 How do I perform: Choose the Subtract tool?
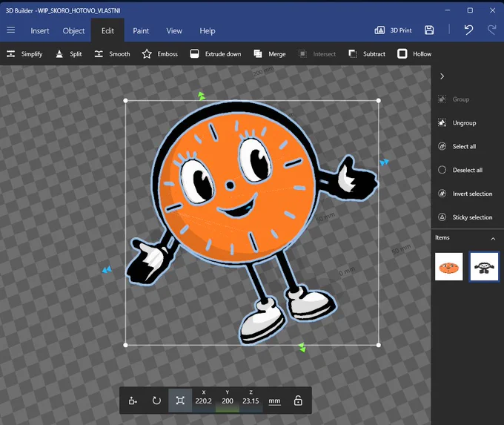click(367, 54)
